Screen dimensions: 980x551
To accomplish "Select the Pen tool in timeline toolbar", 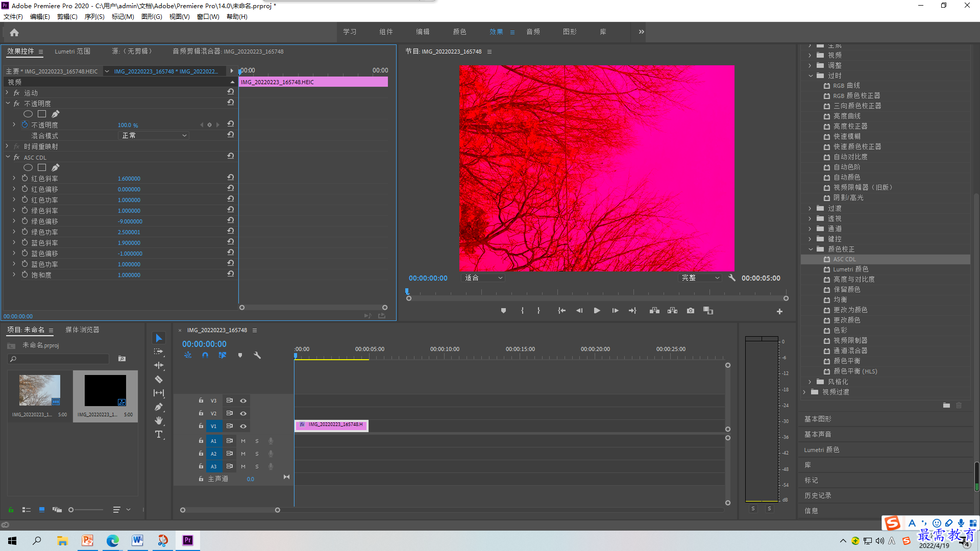I will [x=159, y=407].
